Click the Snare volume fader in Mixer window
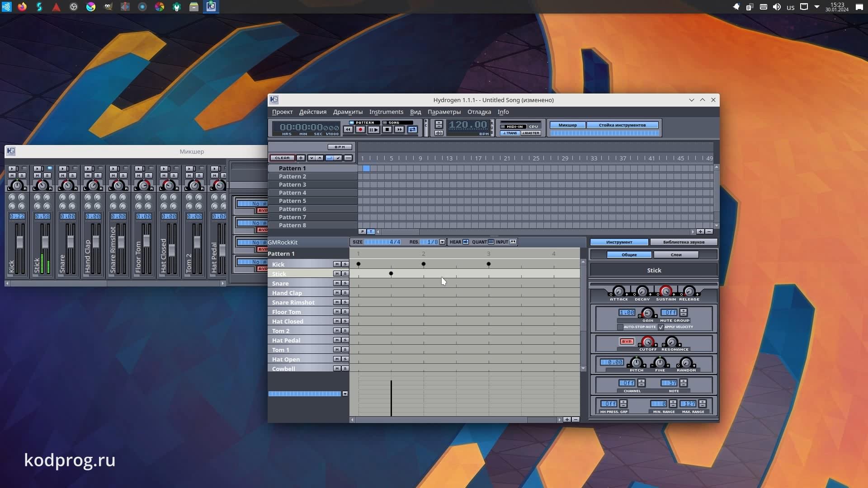 [71, 241]
